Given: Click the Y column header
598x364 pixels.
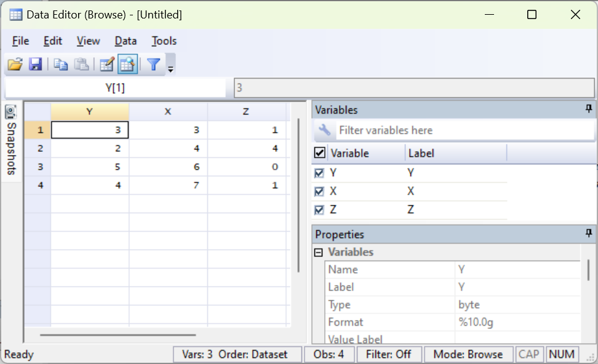Looking at the screenshot, I should [x=90, y=111].
